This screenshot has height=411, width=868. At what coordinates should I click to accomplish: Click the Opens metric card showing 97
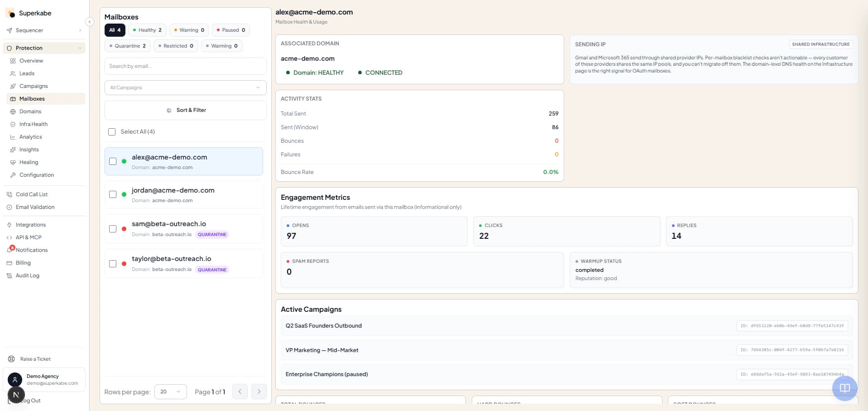(374, 231)
